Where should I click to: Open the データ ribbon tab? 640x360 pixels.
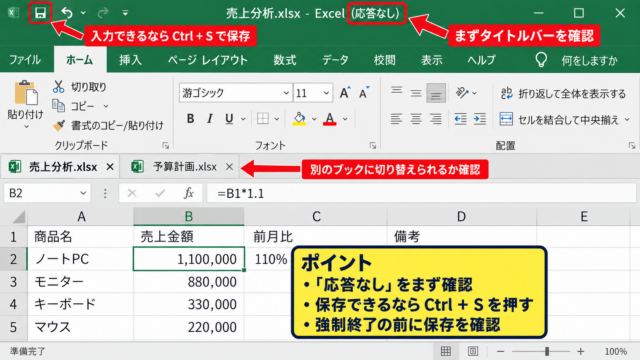pyautogui.click(x=335, y=60)
